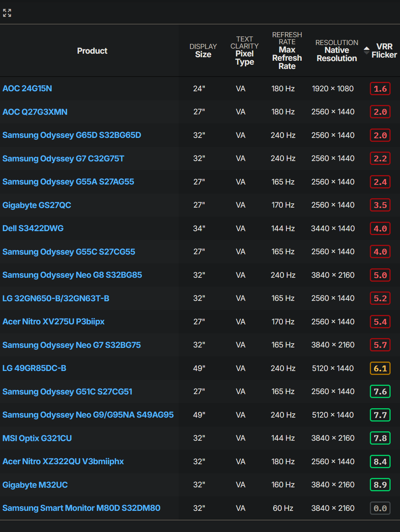The width and height of the screenshot is (400, 532).
Task: Open Dell S3422DWG link
Action: click(33, 228)
